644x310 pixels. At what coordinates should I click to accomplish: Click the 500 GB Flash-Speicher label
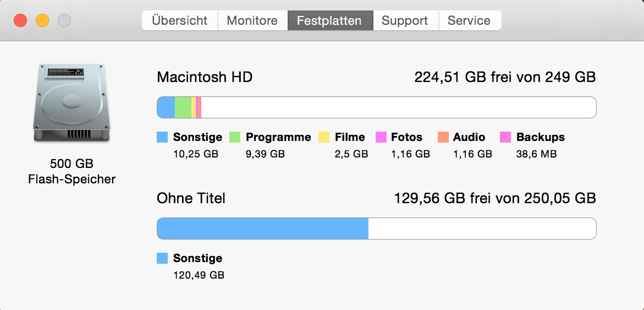point(71,171)
